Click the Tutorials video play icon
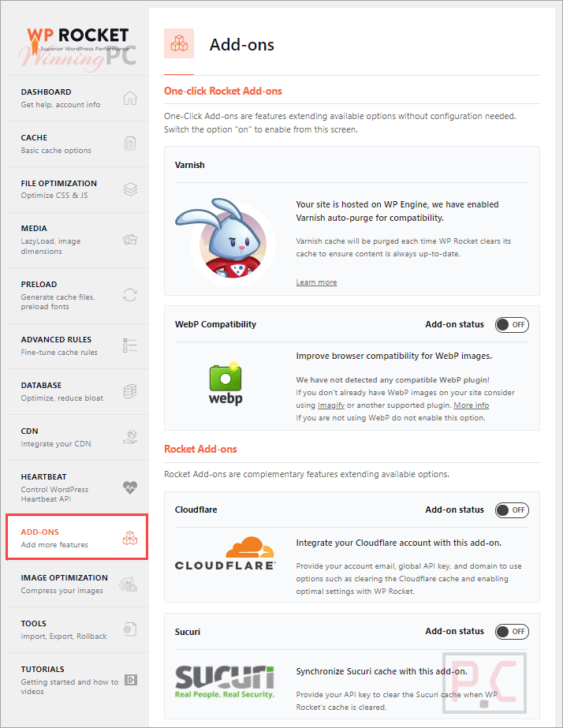The width and height of the screenshot is (563, 728). (x=131, y=680)
